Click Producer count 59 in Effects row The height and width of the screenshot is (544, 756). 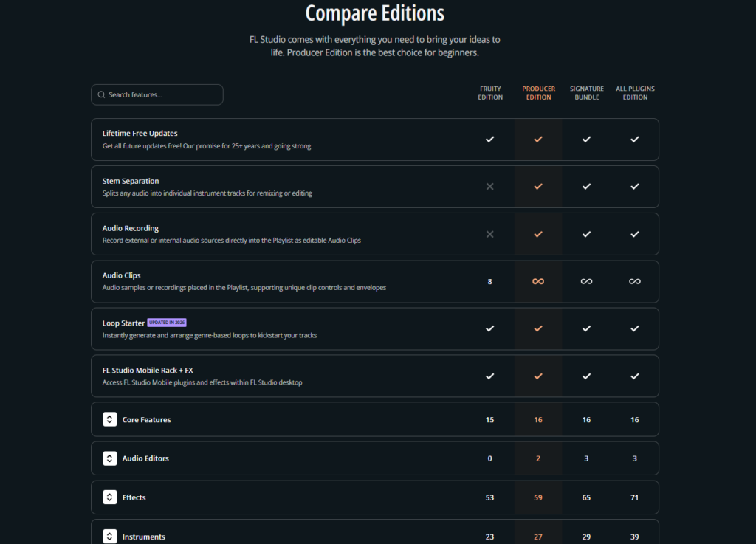tap(538, 497)
